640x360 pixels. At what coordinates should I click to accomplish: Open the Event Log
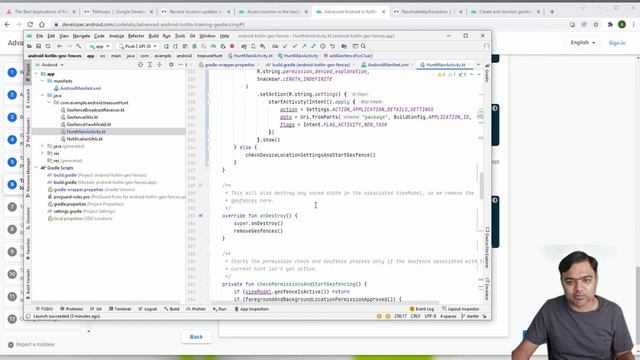pyautogui.click(x=422, y=309)
